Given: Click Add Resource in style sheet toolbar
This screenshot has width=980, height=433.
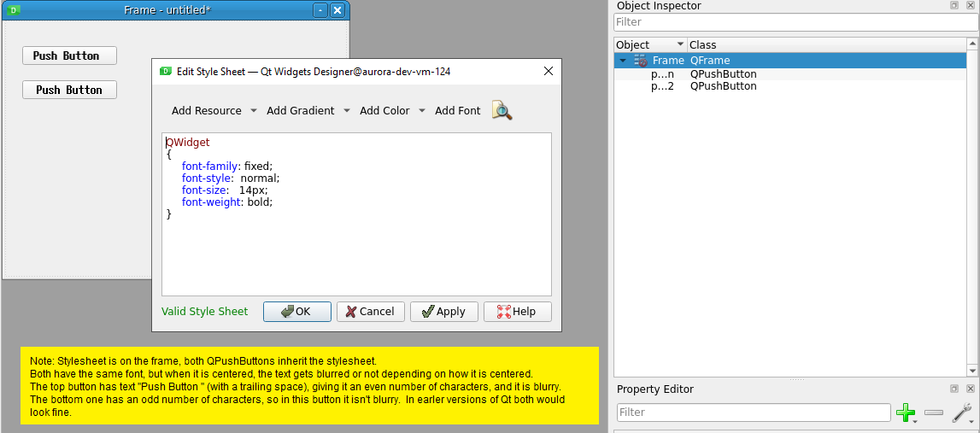Looking at the screenshot, I should 206,110.
